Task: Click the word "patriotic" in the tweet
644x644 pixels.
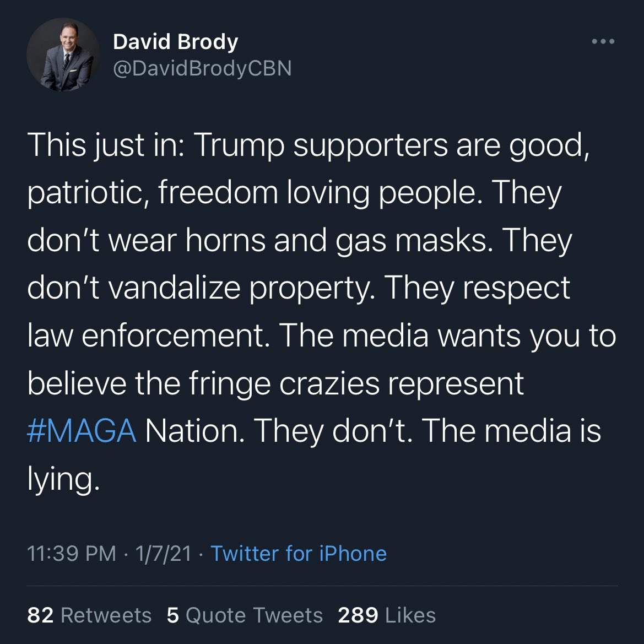Action: click(87, 193)
